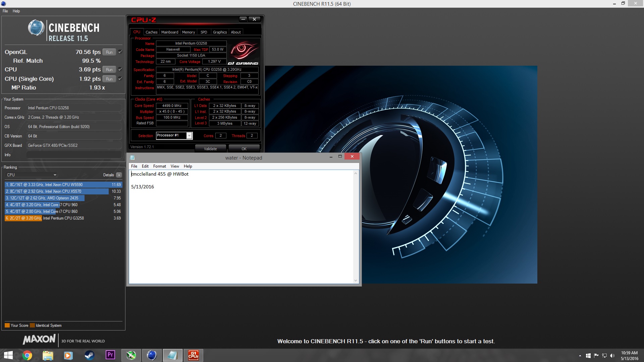Open Notepad File menu
This screenshot has width=644, height=362.
134,166
